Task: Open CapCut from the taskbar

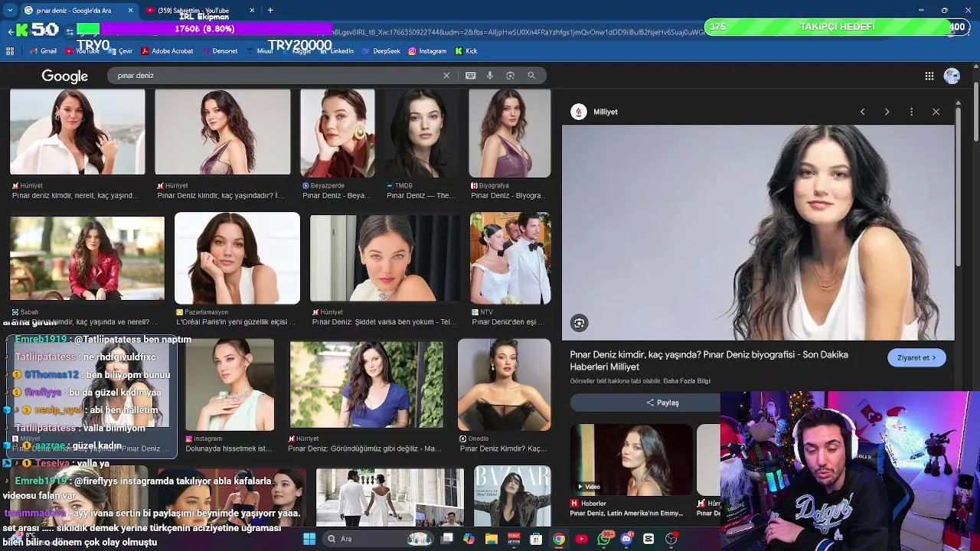Action: point(649,539)
